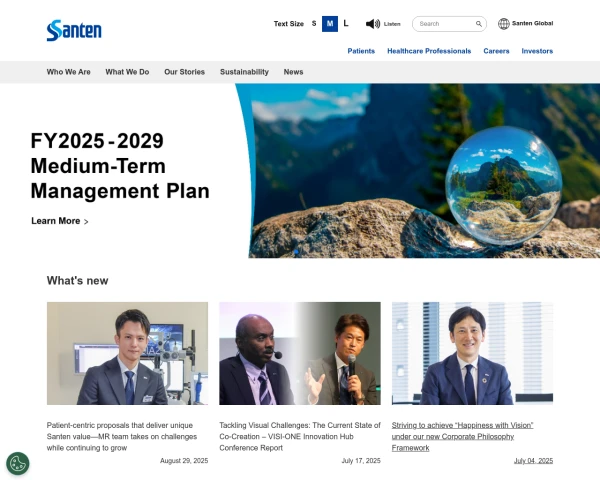Click Learn More link

pyautogui.click(x=60, y=221)
